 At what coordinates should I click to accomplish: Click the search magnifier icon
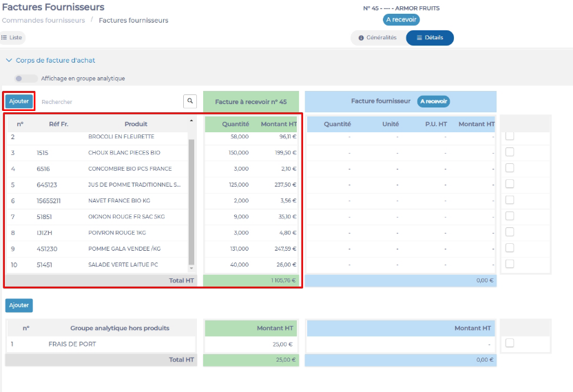pos(190,101)
